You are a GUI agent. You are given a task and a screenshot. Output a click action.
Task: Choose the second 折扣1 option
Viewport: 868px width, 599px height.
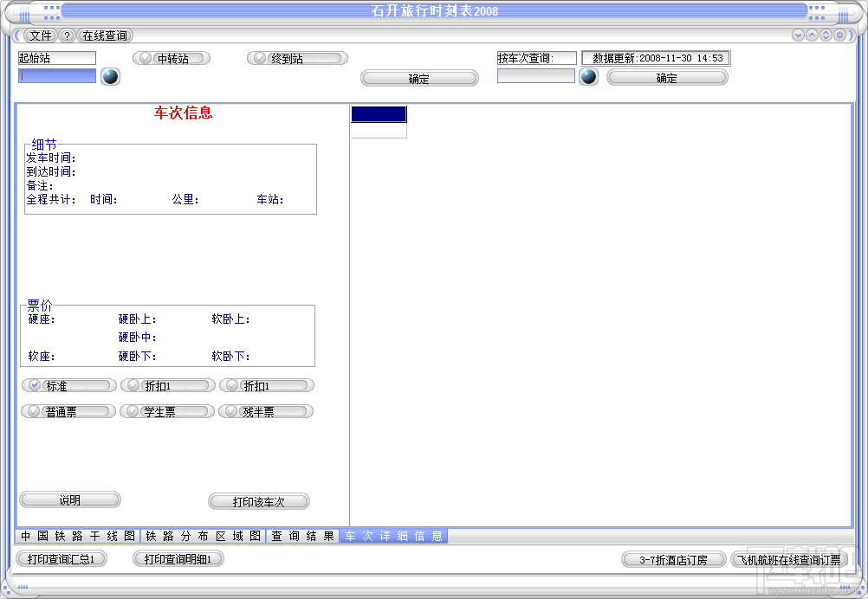(x=267, y=385)
